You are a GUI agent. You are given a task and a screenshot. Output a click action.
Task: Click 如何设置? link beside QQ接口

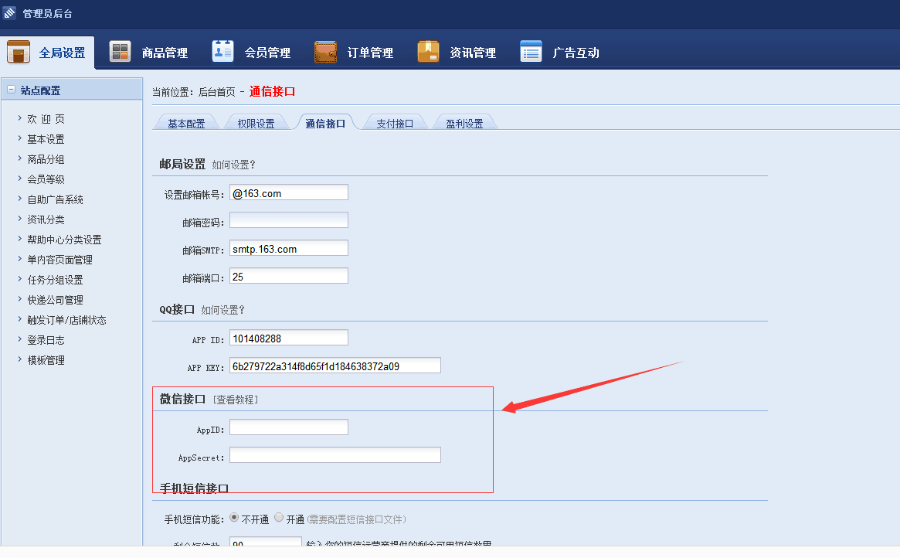tap(223, 310)
